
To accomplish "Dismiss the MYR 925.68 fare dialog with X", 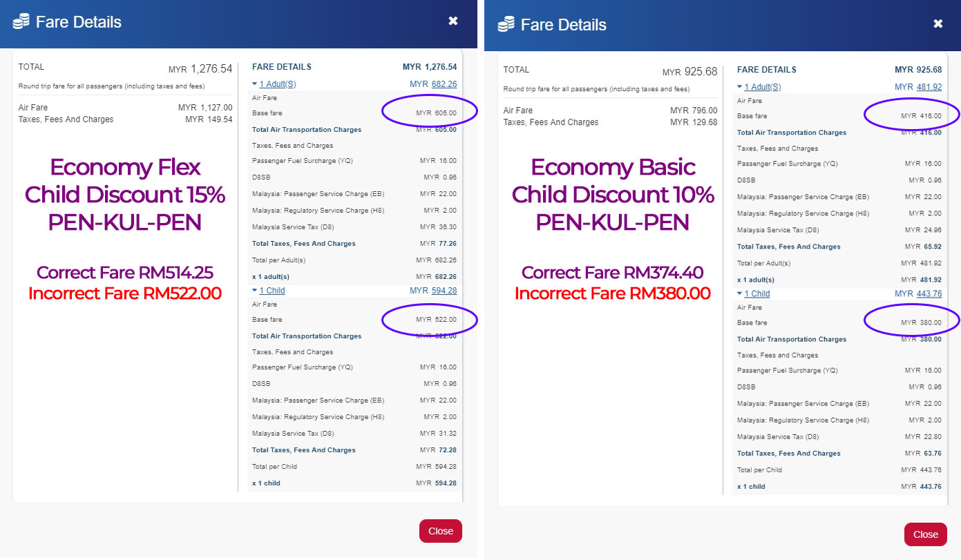I will [x=938, y=24].
